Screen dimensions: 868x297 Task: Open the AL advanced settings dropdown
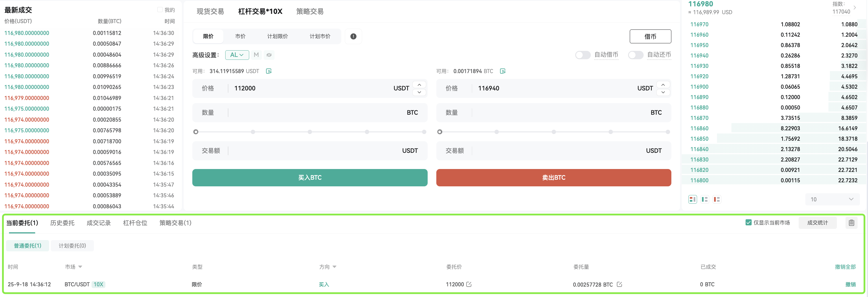pos(237,55)
